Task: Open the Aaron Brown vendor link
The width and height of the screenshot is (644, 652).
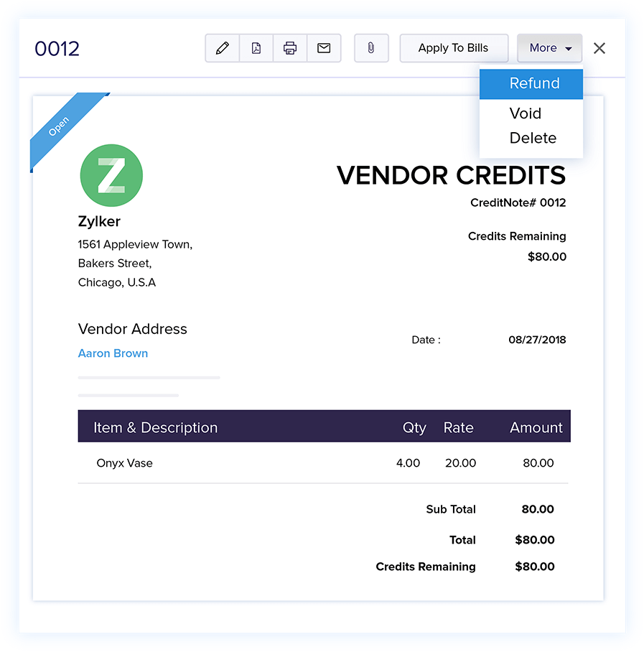Action: point(113,353)
